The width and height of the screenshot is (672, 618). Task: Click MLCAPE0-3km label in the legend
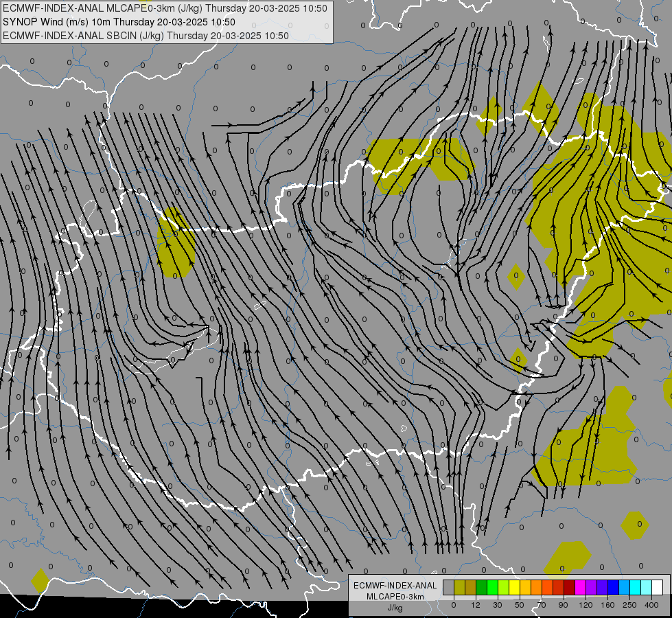click(x=395, y=597)
